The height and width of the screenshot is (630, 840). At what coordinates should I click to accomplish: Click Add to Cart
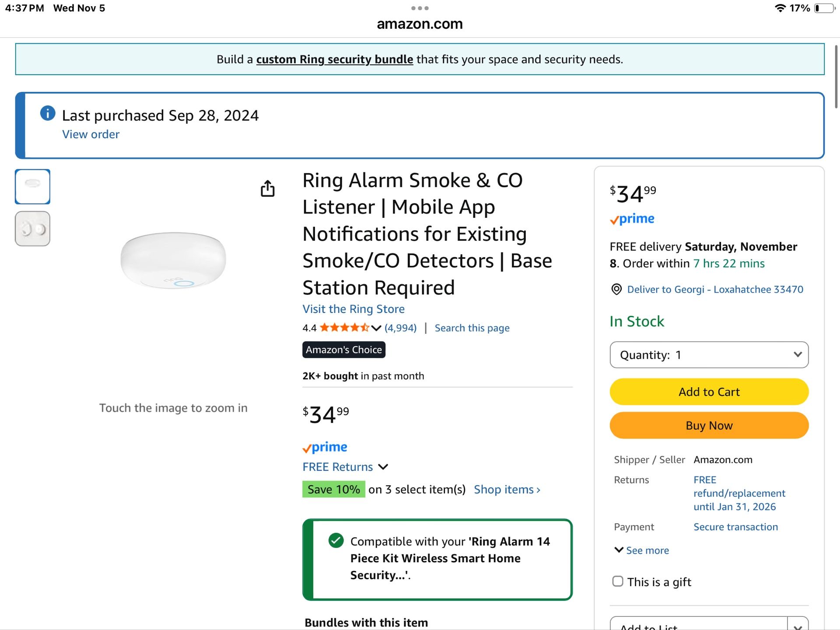click(x=709, y=392)
